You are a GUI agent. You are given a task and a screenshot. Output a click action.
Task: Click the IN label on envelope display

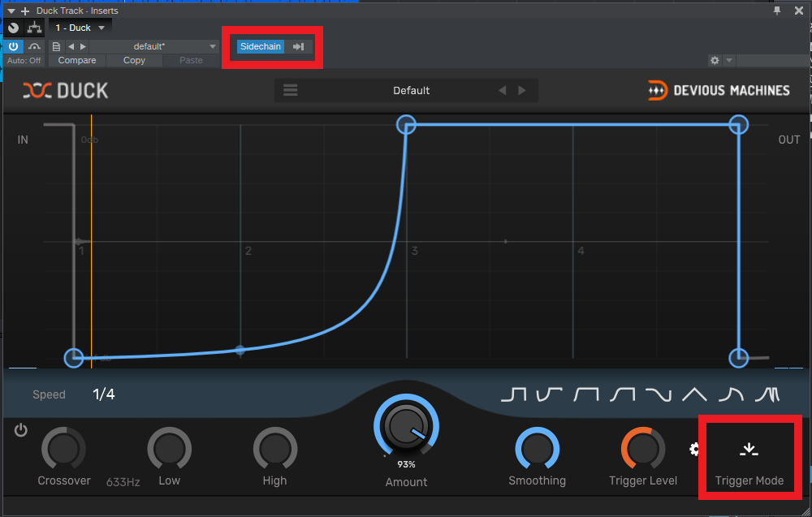23,140
